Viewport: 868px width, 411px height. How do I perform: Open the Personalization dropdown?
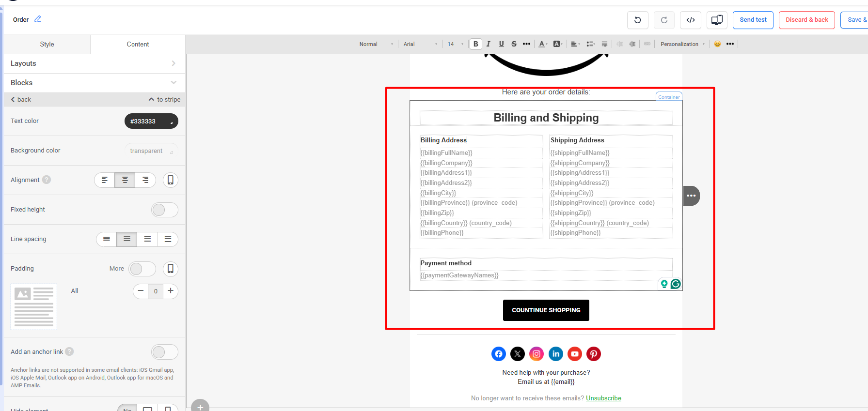point(682,44)
